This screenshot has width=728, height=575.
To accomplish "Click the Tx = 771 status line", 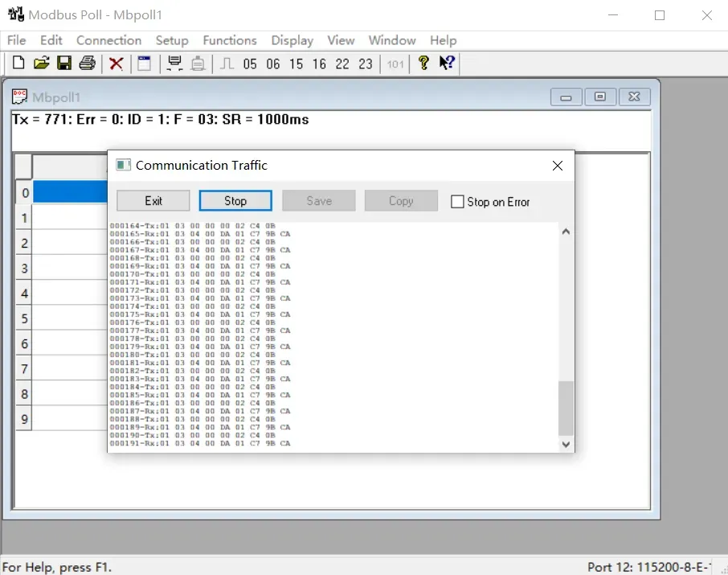I will [x=160, y=120].
